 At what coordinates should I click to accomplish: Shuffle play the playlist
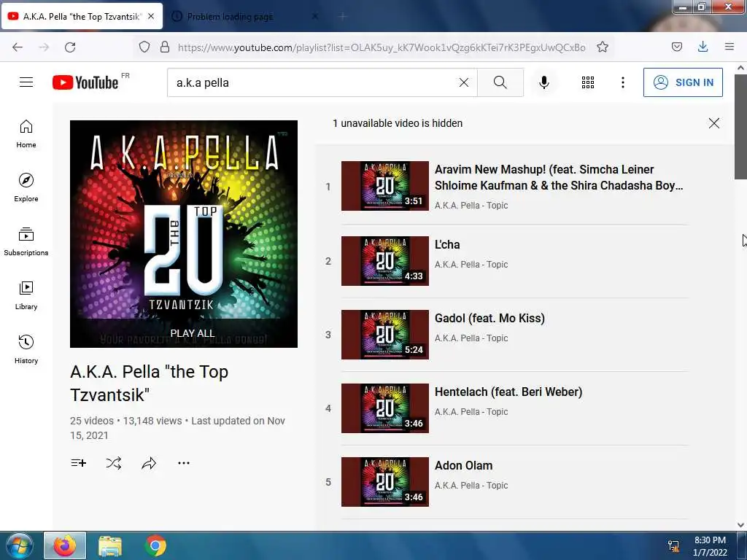pos(114,463)
